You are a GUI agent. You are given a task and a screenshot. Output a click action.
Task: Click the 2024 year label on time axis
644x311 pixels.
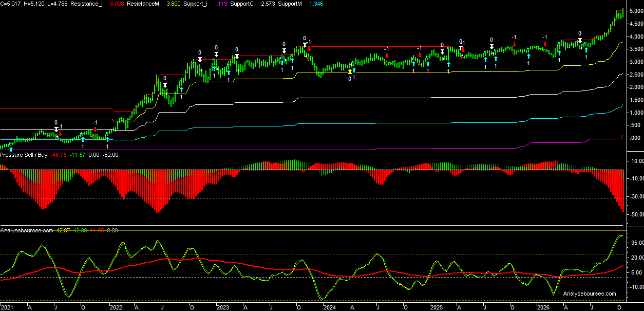click(x=329, y=307)
